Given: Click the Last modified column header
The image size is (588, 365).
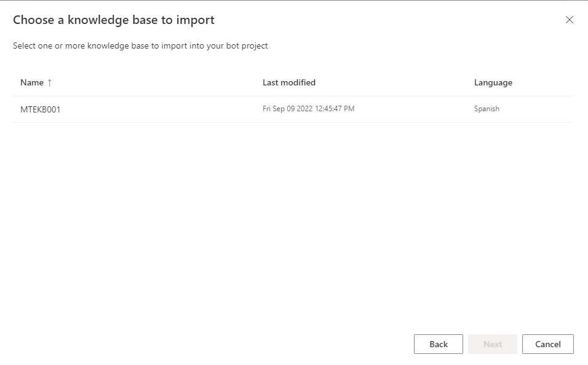Looking at the screenshot, I should 288,82.
